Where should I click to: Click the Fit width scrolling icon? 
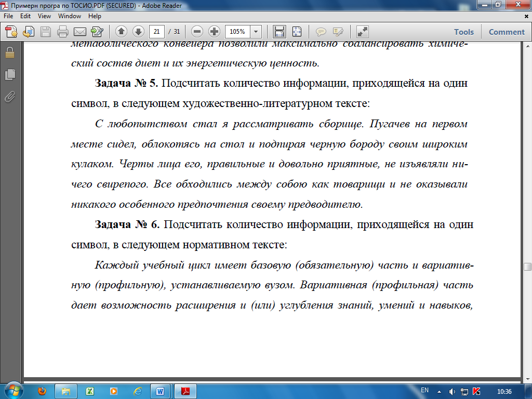pos(279,32)
